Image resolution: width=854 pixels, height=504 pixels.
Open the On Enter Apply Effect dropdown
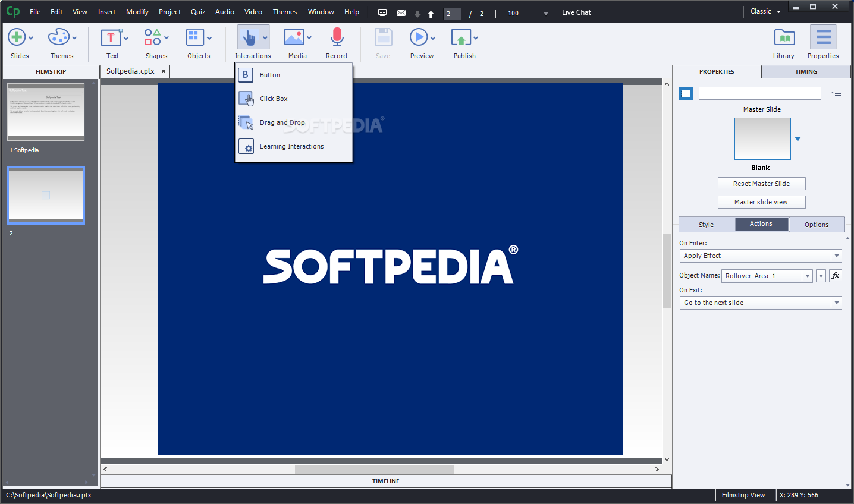point(761,256)
